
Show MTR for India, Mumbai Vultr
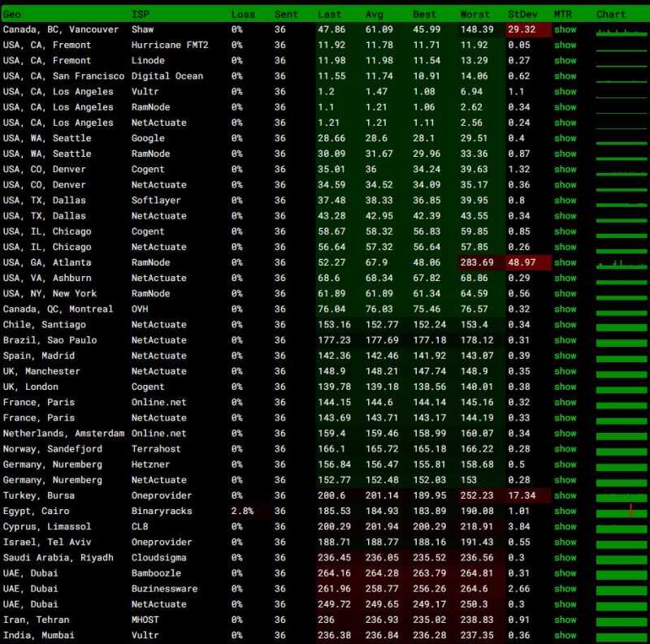click(x=565, y=636)
